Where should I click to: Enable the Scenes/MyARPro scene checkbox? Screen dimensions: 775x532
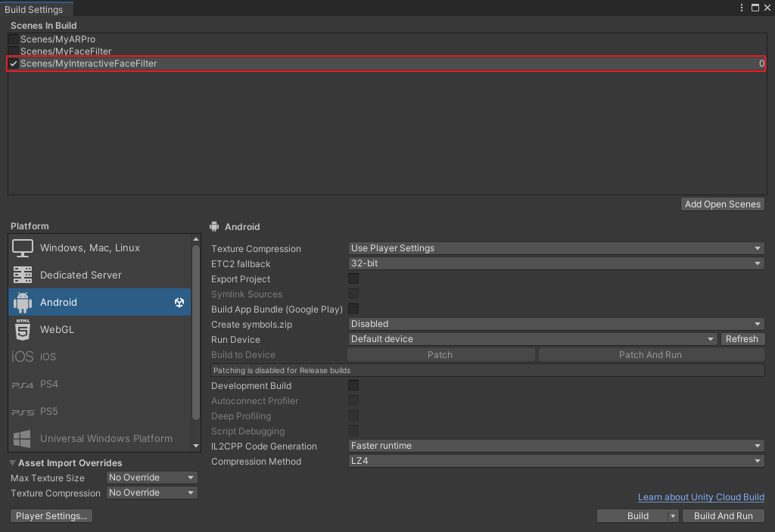point(14,39)
